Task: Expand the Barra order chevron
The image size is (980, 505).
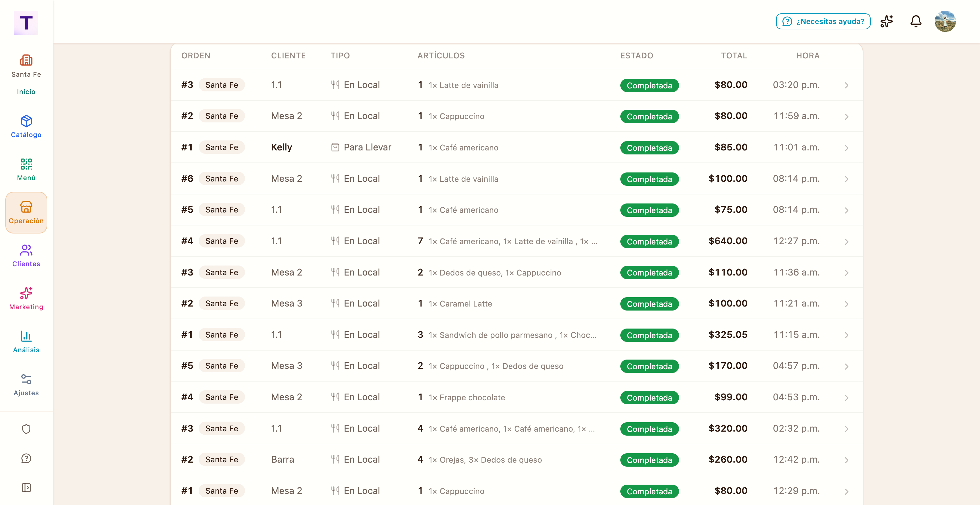Action: [846, 460]
